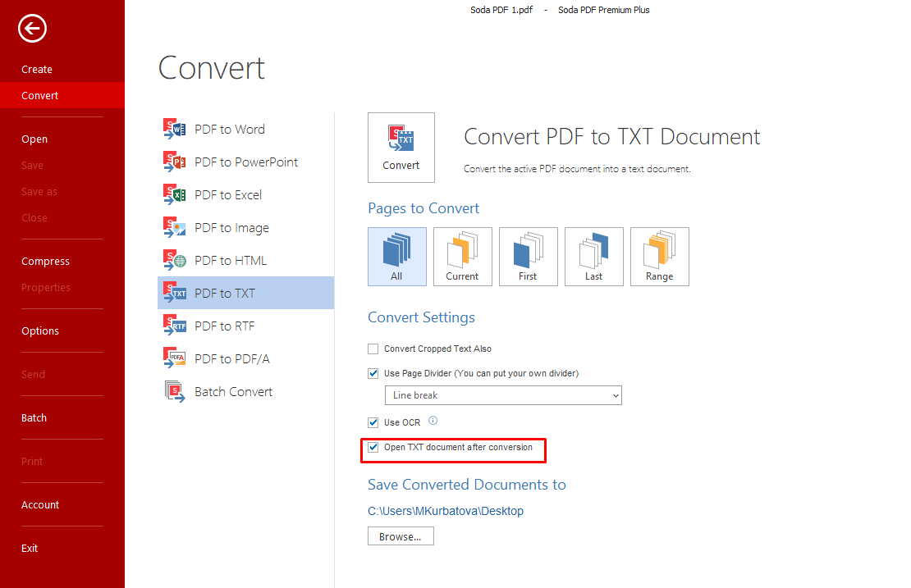
Task: Click the PDF to PowerPoint icon
Action: pos(174,162)
